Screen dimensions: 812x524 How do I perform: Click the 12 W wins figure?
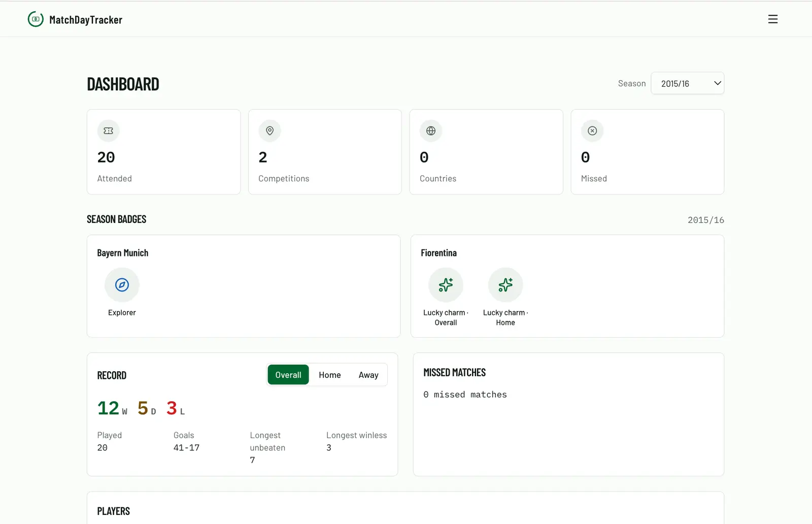coord(112,408)
